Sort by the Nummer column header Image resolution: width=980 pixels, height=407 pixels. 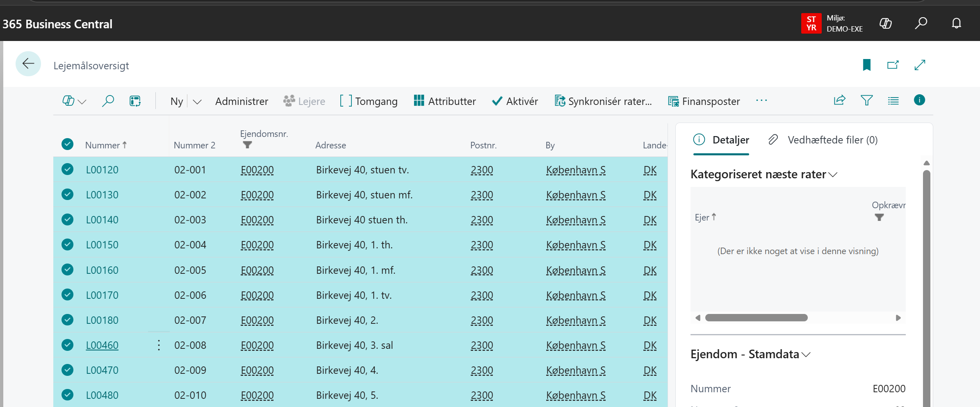(106, 145)
